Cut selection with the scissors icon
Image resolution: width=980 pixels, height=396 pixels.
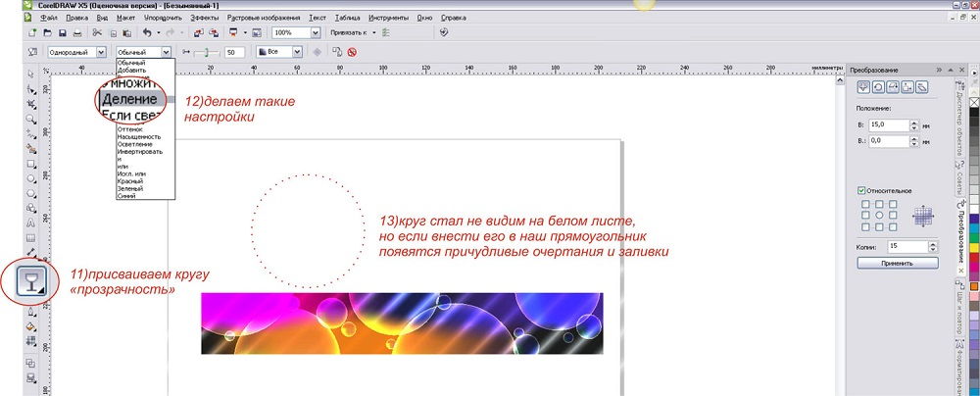(x=97, y=32)
